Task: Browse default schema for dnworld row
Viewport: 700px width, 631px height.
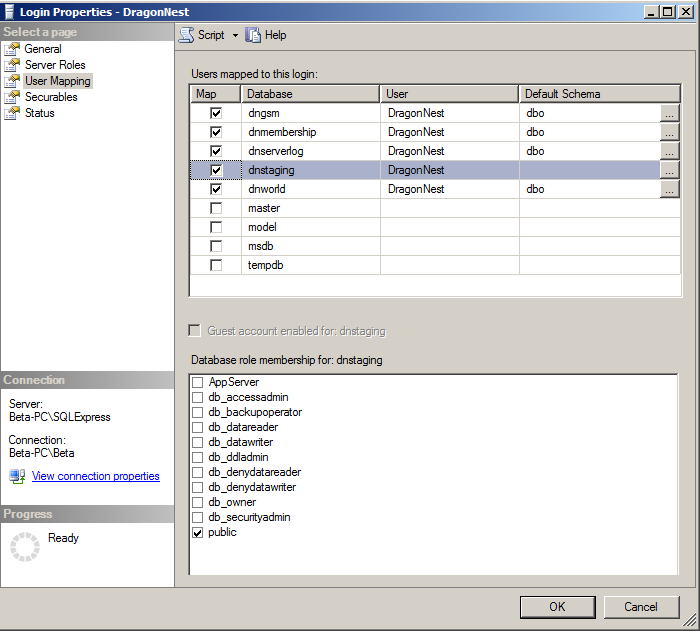Action: point(670,189)
